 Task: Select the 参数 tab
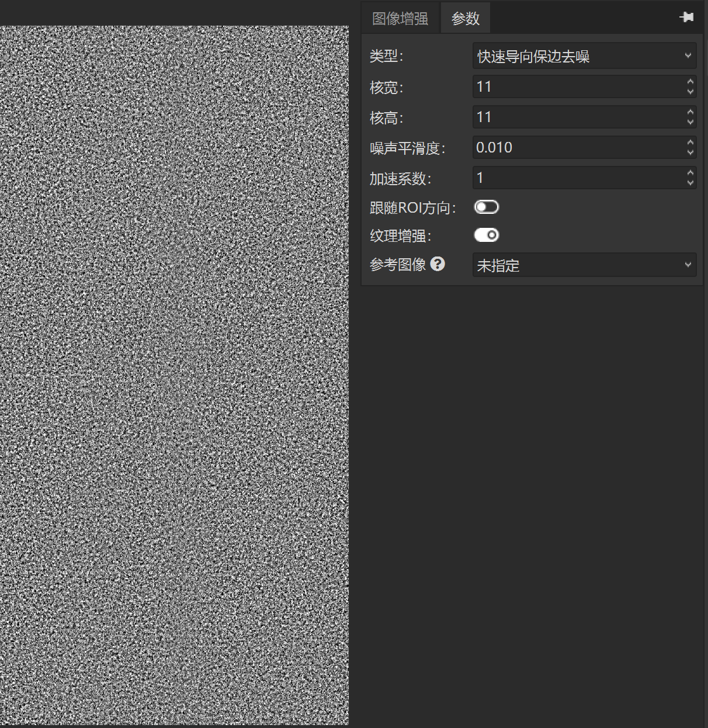pos(466,18)
